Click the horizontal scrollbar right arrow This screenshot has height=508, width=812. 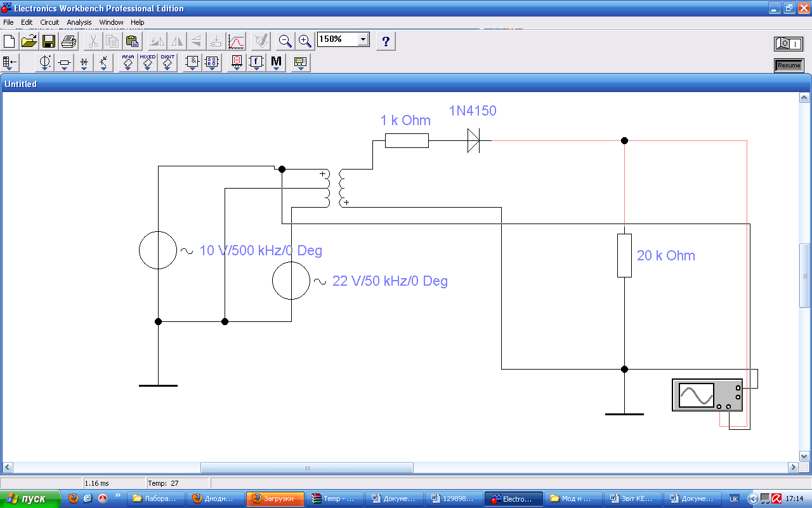pyautogui.click(x=793, y=467)
